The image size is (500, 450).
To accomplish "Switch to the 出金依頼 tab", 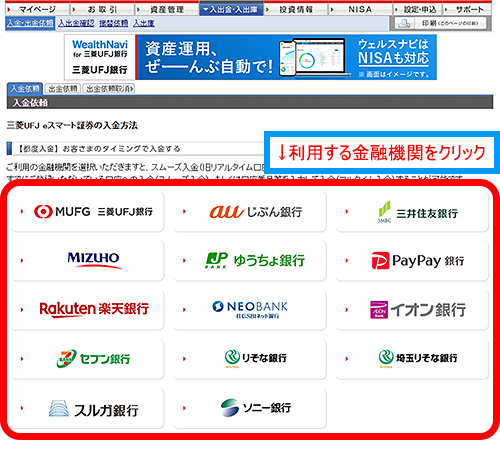I will (63, 89).
